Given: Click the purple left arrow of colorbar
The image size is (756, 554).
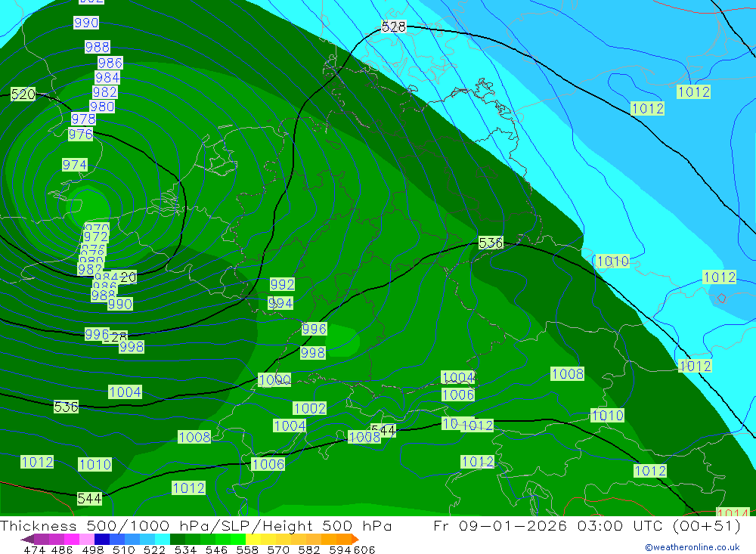Looking at the screenshot, I should point(27,539).
